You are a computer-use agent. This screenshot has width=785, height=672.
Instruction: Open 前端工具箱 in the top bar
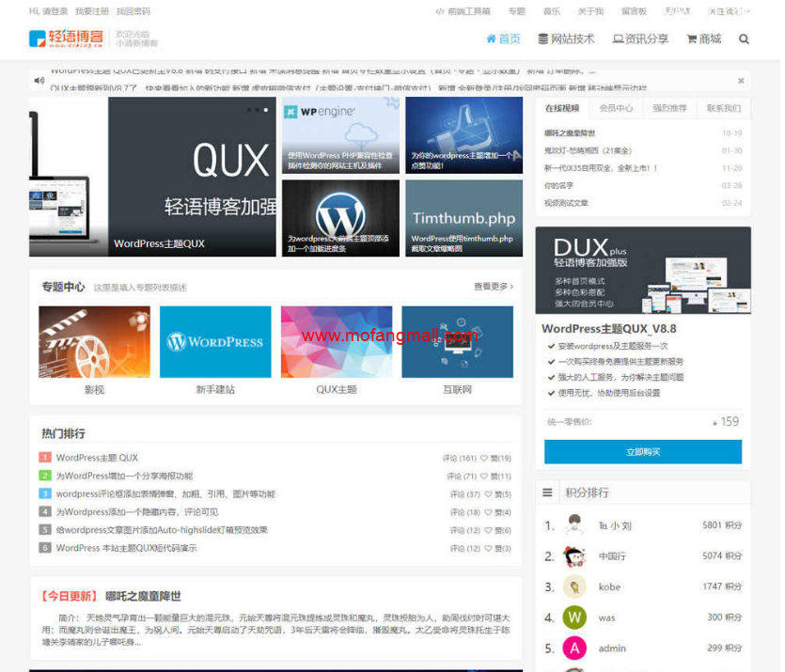tap(463, 11)
